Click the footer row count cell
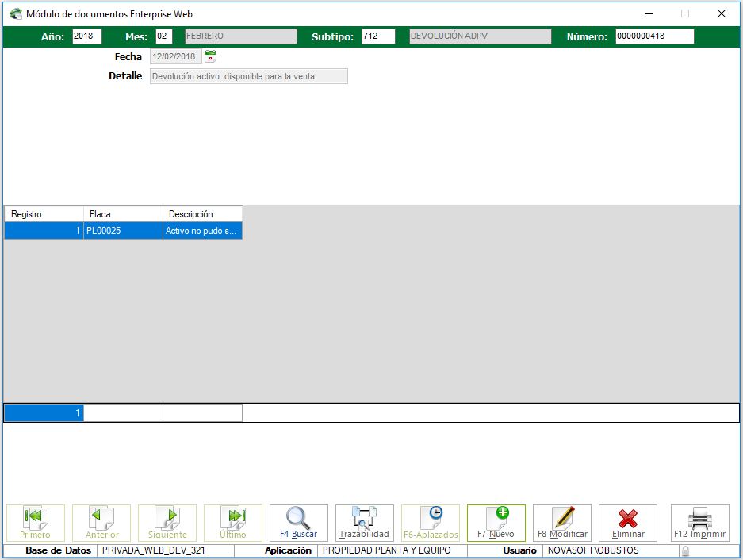 [x=44, y=413]
